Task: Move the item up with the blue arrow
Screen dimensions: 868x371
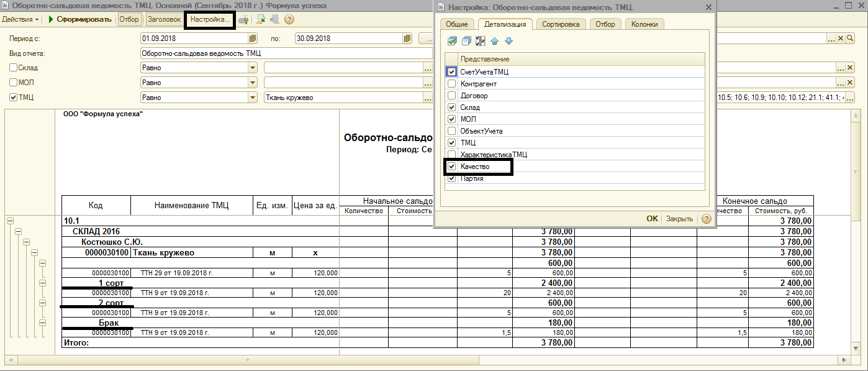Action: (495, 41)
